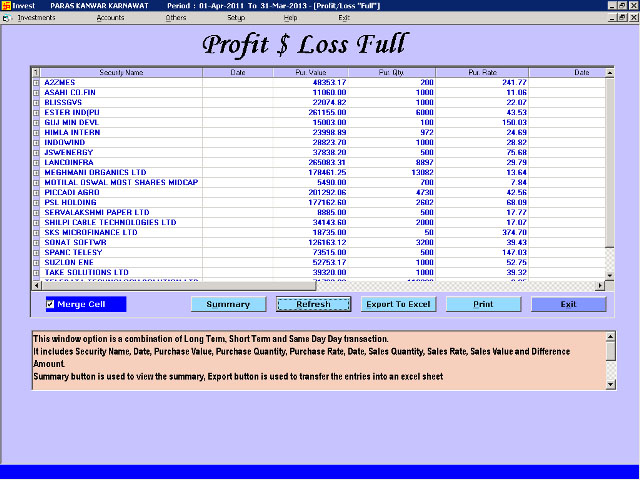Click the table's vertical scrollbar up arrow

point(609,72)
